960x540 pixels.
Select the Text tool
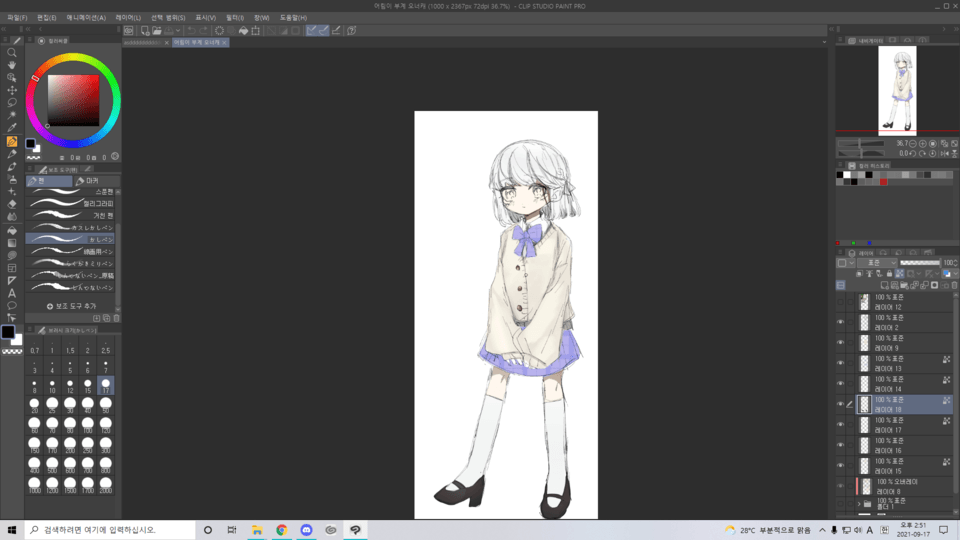[x=12, y=293]
